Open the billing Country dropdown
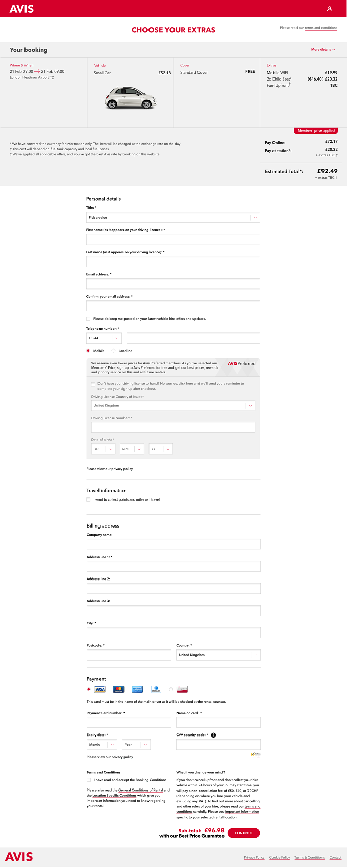Image resolution: width=347 pixels, height=868 pixels. 218,655
